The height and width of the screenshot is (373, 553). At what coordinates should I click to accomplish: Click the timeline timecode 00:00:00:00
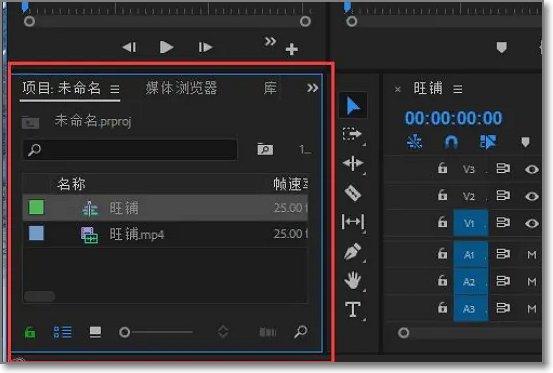pyautogui.click(x=453, y=118)
